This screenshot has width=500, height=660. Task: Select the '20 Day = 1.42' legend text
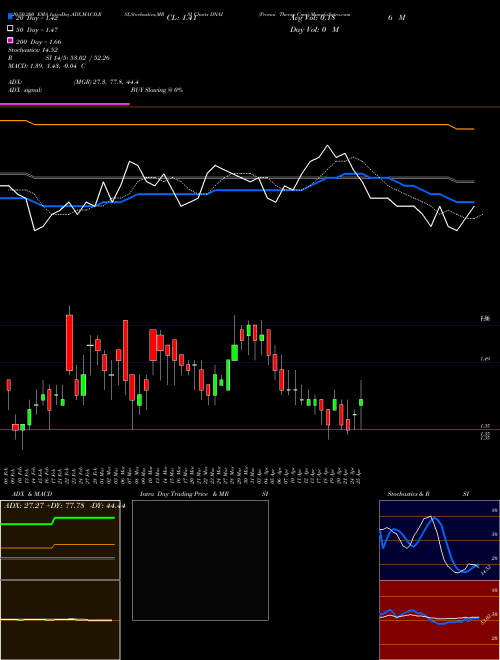pyautogui.click(x=37, y=19)
